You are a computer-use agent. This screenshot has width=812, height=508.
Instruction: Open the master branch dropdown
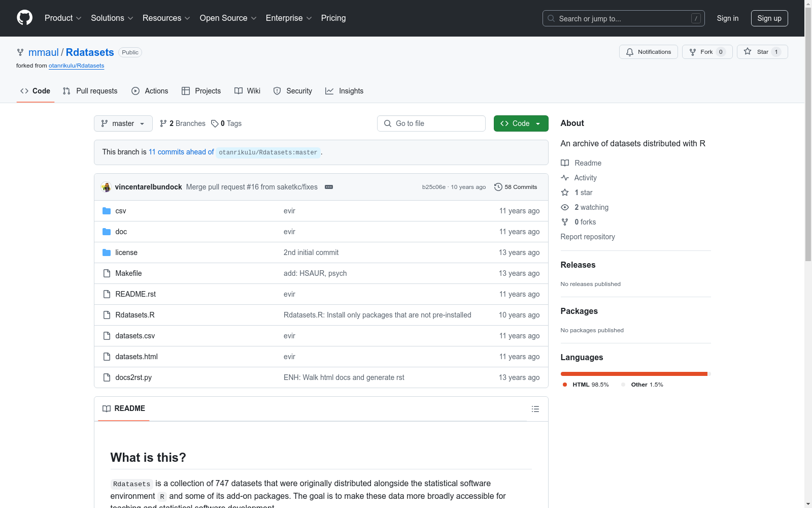123,123
